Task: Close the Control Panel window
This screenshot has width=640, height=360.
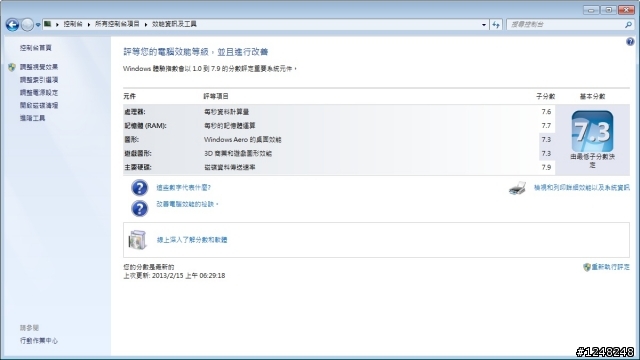Action: (626, 10)
